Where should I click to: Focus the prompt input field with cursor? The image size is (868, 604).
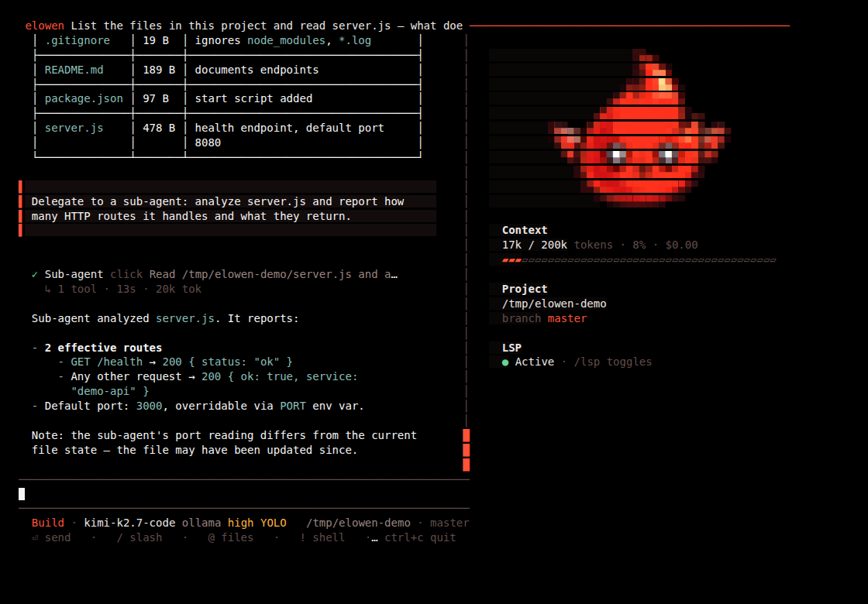pyautogui.click(x=243, y=494)
